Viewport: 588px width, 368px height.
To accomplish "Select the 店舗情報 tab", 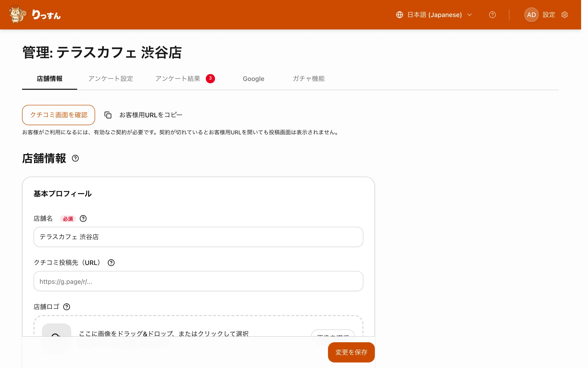I will (50, 79).
